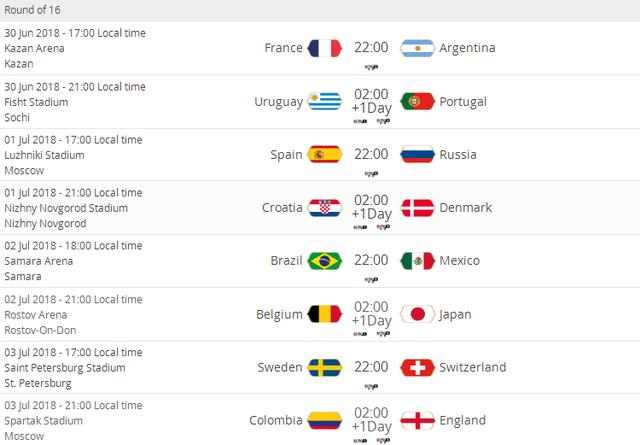Image resolution: width=640 pixels, height=445 pixels.
Task: Open the Mexico team link
Action: coord(459,261)
